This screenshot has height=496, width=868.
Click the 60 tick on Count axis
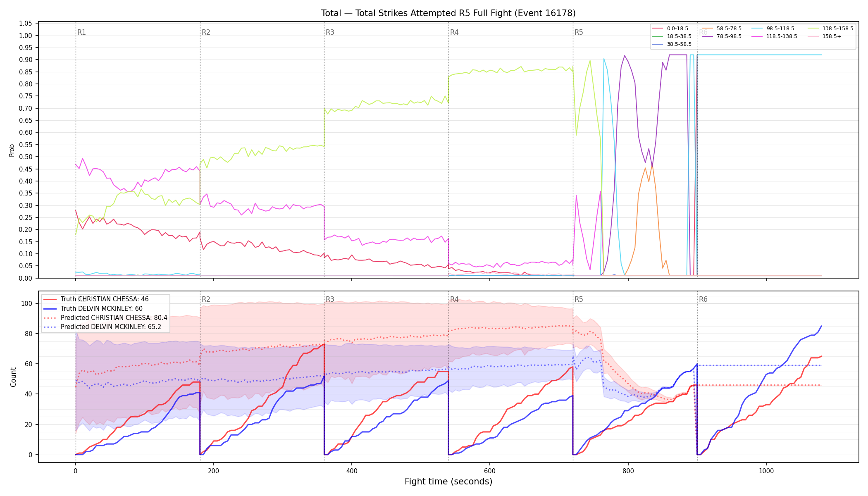29,364
